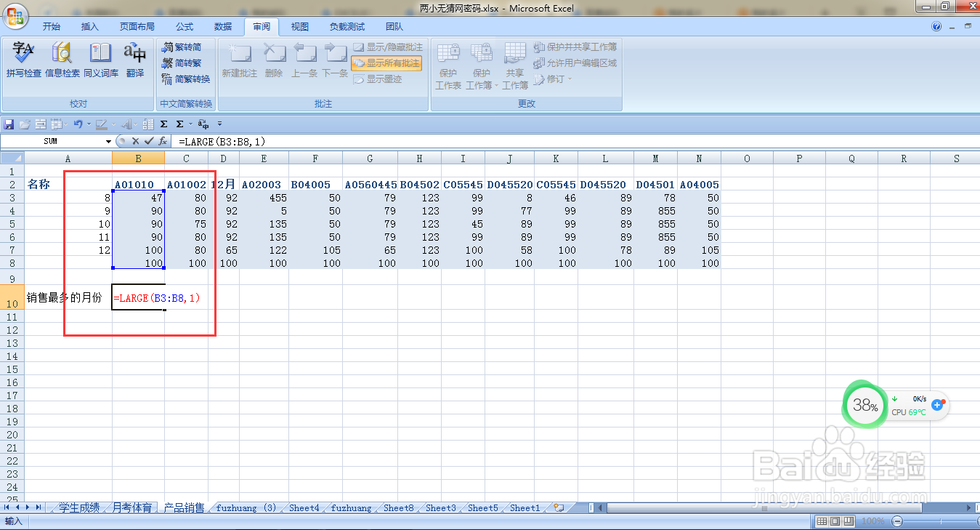Convert text with 简转繁
The image size is (980, 530).
click(182, 63)
